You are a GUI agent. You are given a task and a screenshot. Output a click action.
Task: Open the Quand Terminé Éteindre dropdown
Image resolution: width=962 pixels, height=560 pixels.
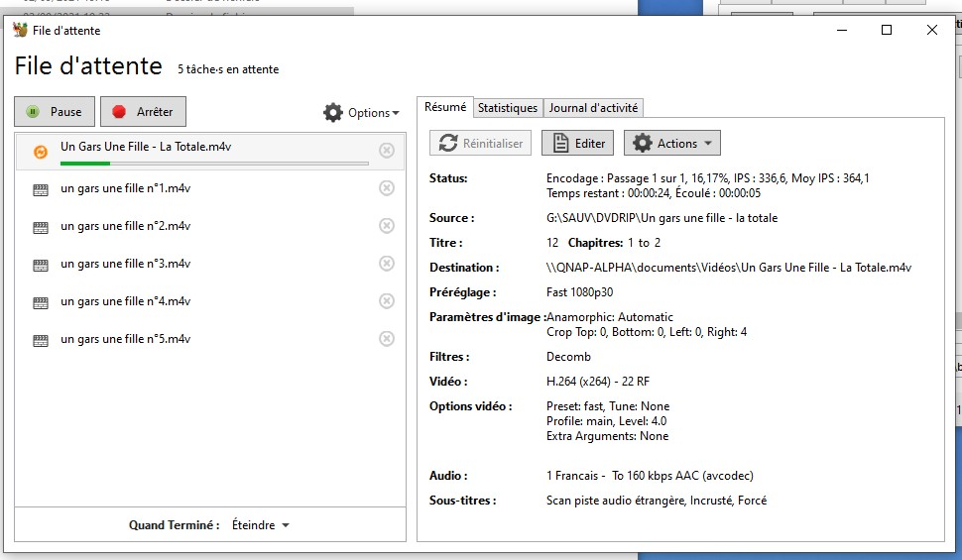(x=260, y=525)
